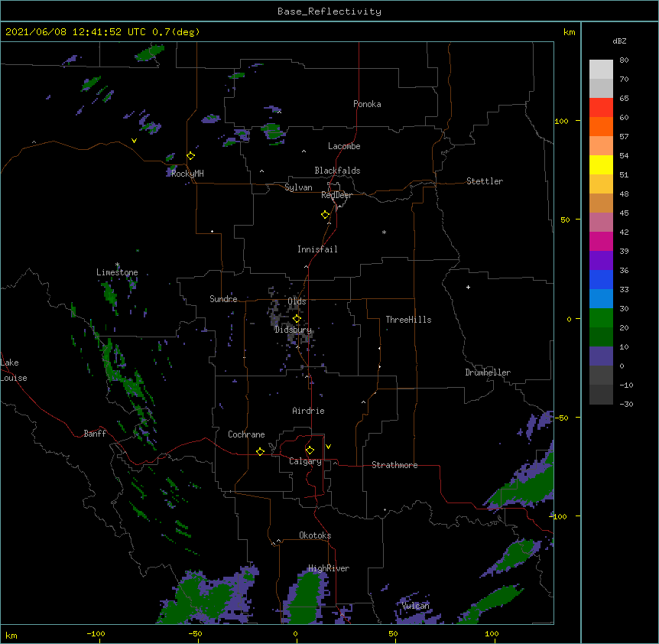Click the Okotoks label

tap(315, 535)
